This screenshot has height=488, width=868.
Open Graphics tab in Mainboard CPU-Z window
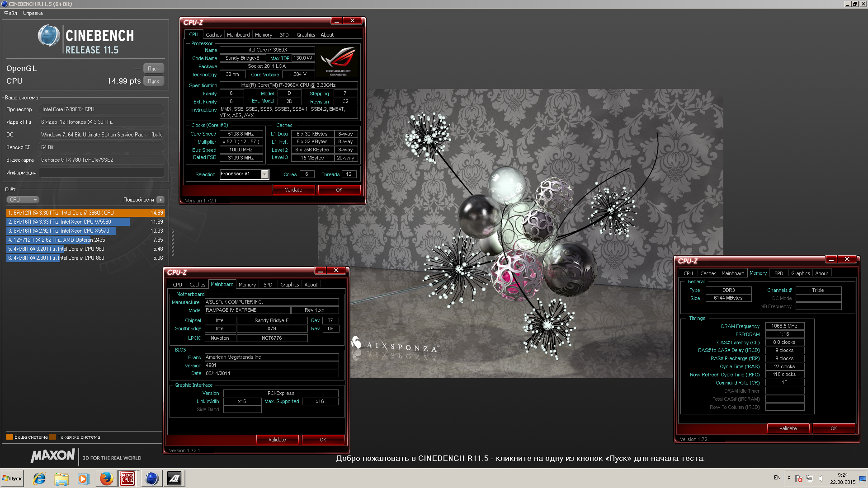coord(290,285)
